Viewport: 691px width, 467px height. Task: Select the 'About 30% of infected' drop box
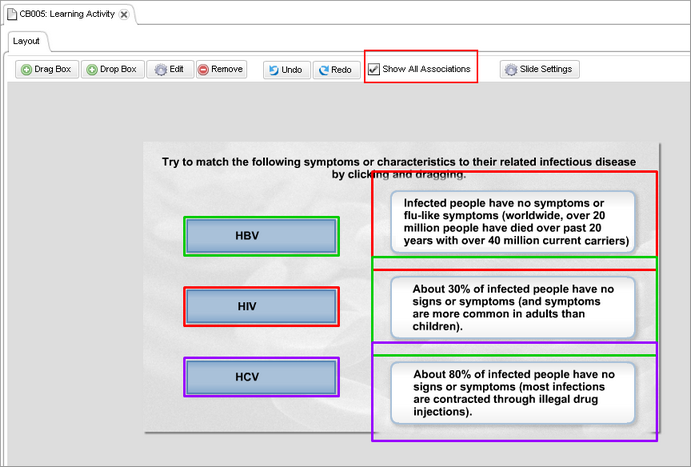point(514,307)
